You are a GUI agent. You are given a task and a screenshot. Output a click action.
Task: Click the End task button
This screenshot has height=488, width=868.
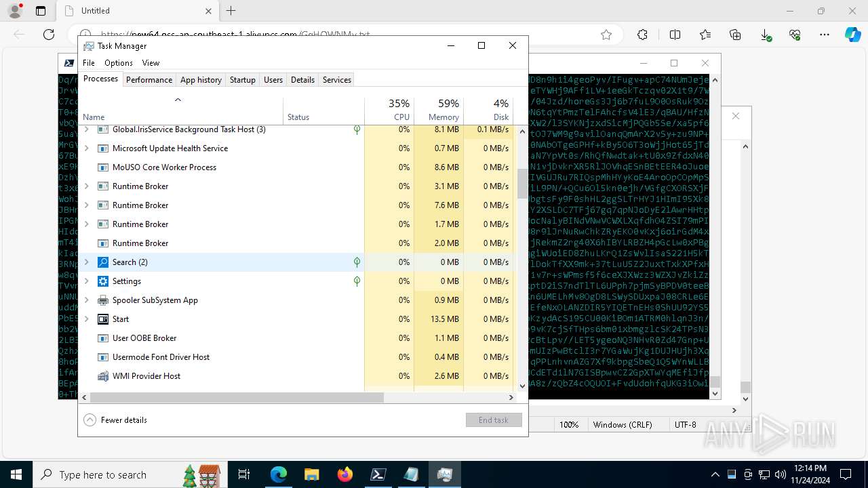(494, 420)
